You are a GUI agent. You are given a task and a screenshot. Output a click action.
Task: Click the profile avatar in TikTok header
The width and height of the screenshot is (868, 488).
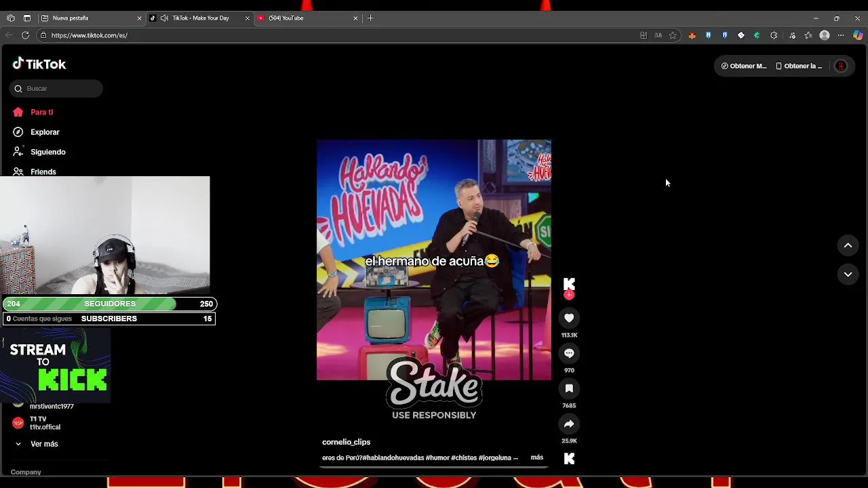841,66
